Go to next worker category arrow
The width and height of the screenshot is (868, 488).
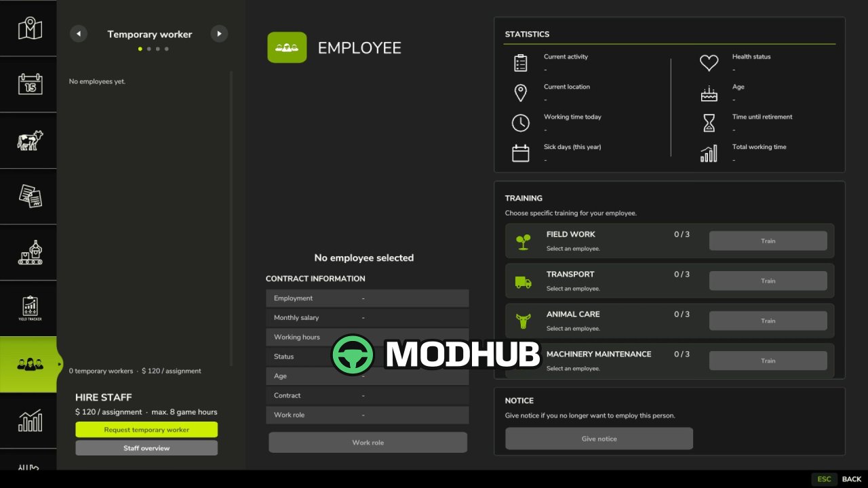(x=219, y=34)
